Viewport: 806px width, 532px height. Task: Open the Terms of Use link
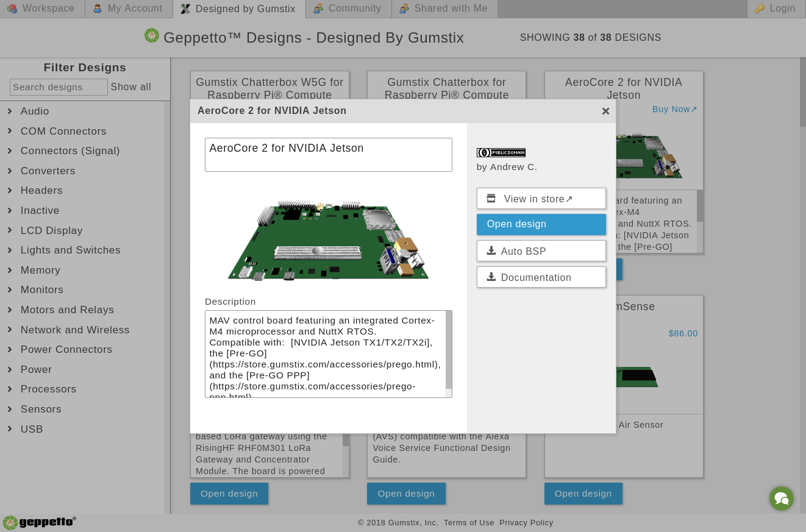tap(469, 523)
